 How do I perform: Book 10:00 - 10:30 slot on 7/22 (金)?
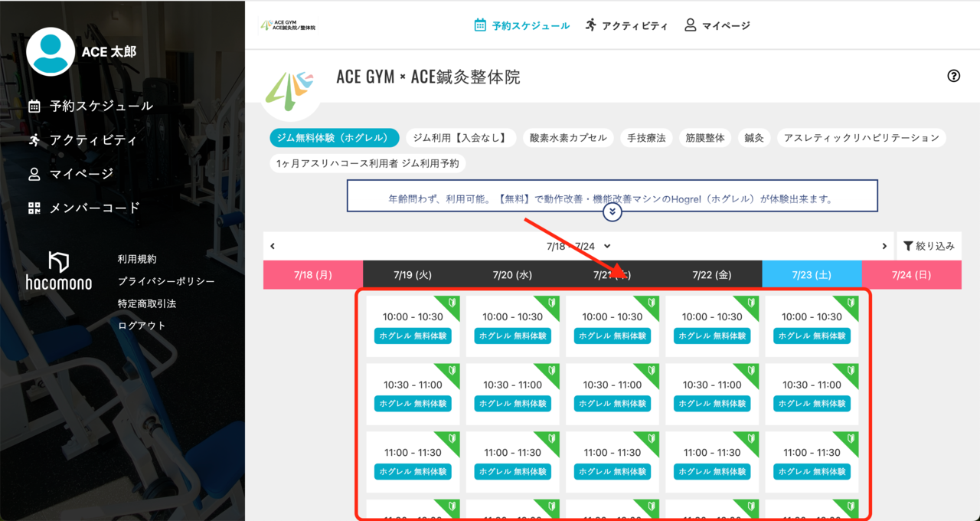(712, 326)
